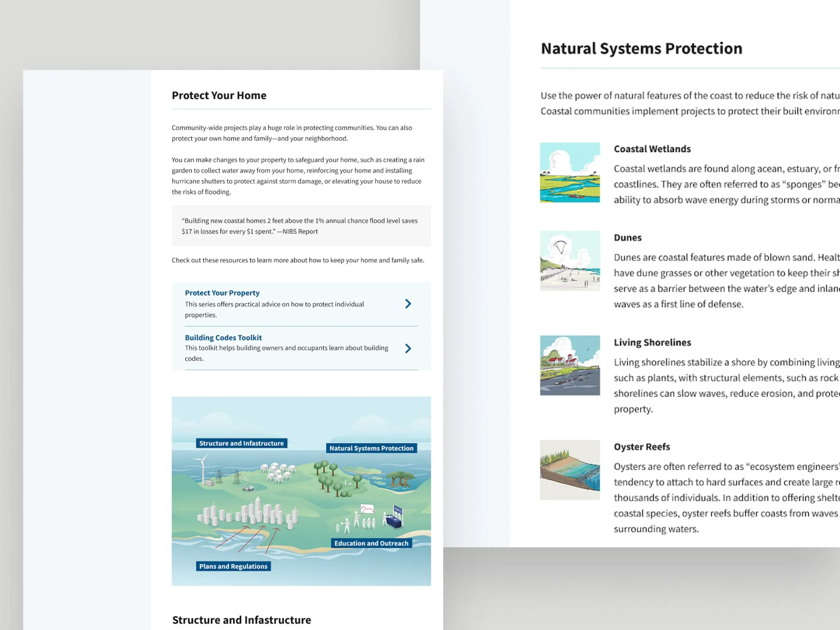The width and height of the screenshot is (840, 630).
Task: Click the NIBS Report quote box
Action: [301, 226]
